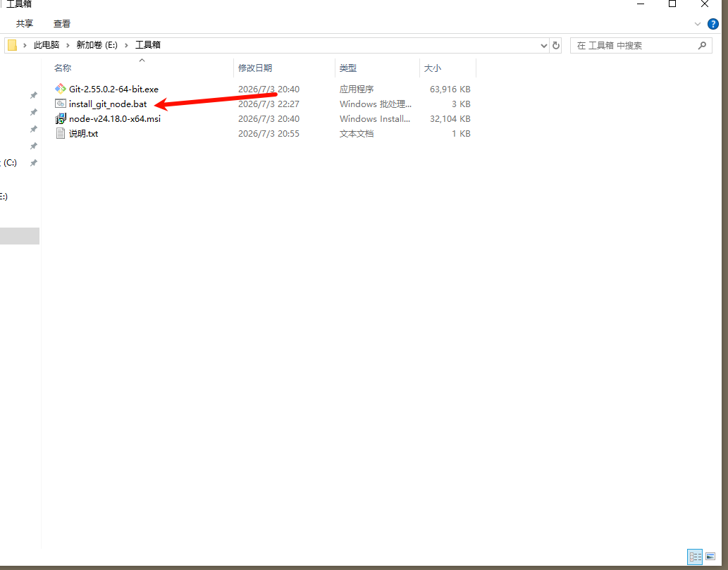The width and height of the screenshot is (728, 570).
Task: Select the 说明.txt document icon
Action: tap(61, 133)
